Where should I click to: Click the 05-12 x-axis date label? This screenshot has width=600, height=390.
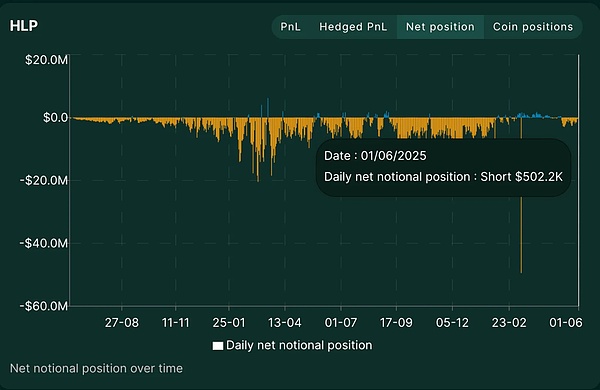(x=452, y=323)
